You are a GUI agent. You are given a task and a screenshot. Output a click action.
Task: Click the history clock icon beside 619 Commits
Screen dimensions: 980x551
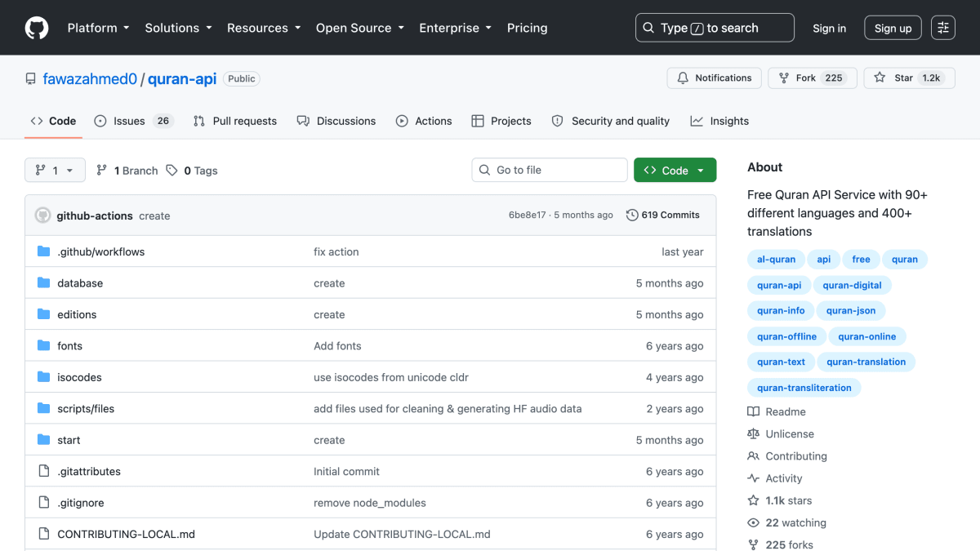(632, 216)
